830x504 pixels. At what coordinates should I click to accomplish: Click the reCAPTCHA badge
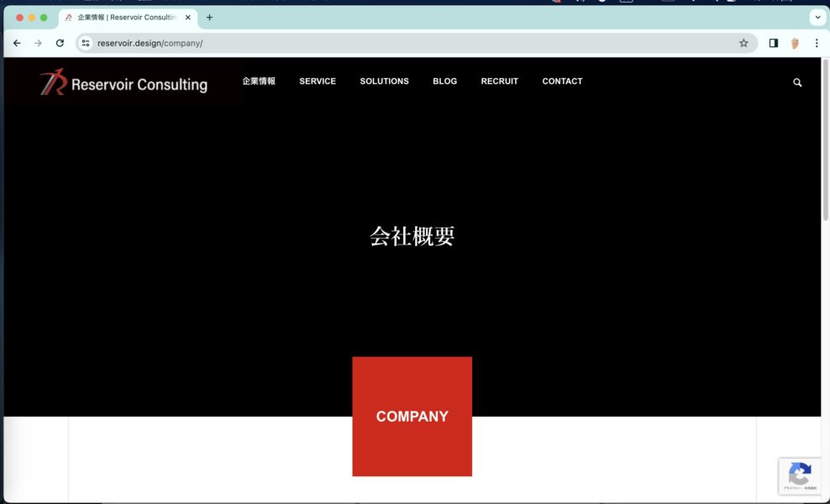point(799,475)
